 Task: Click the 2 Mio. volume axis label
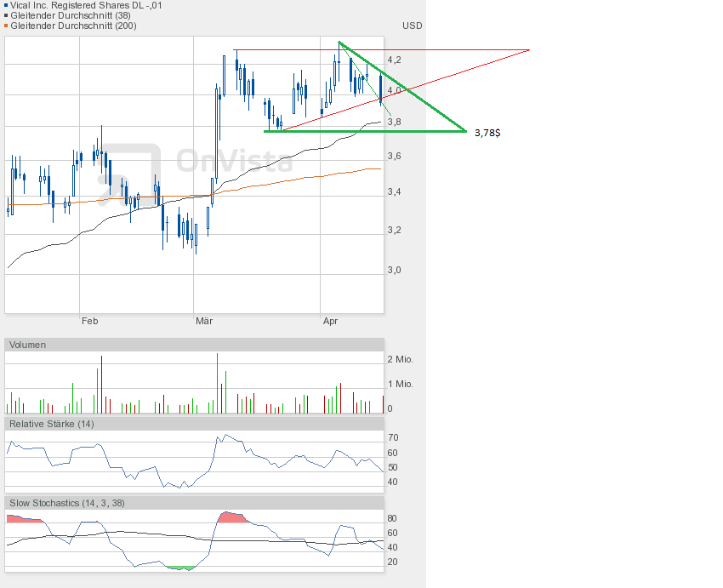[401, 359]
